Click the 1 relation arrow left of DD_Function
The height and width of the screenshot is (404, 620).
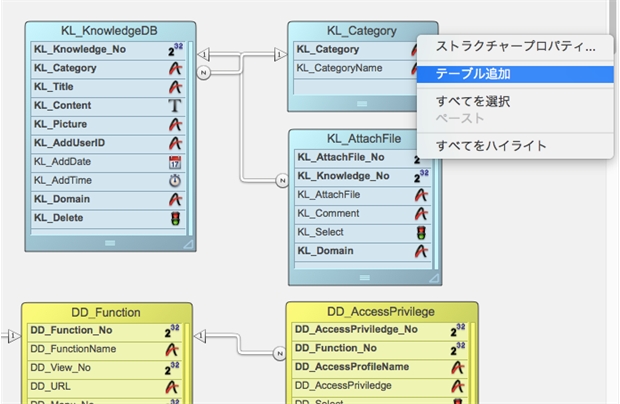(x=14, y=336)
